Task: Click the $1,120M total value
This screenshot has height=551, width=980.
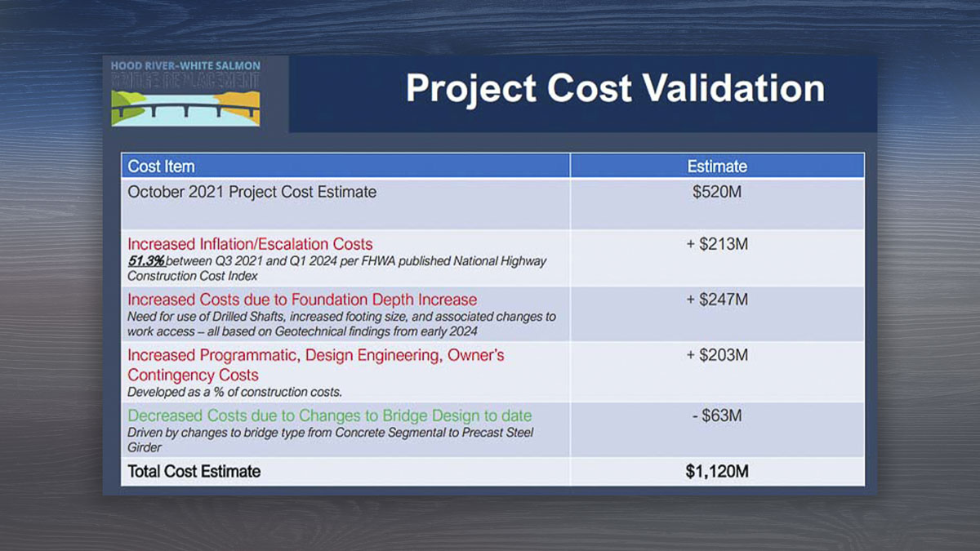Action: (x=716, y=471)
